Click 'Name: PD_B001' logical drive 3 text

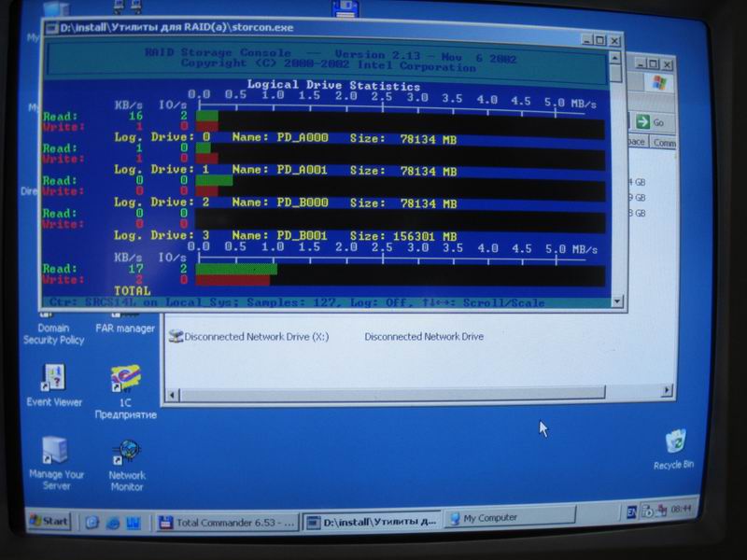point(279,236)
